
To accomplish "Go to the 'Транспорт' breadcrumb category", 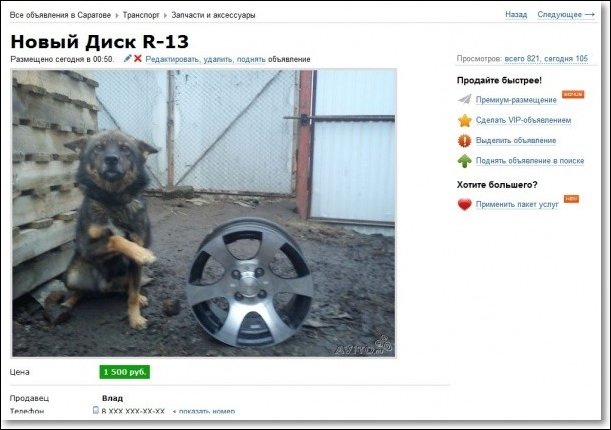I will tap(141, 15).
